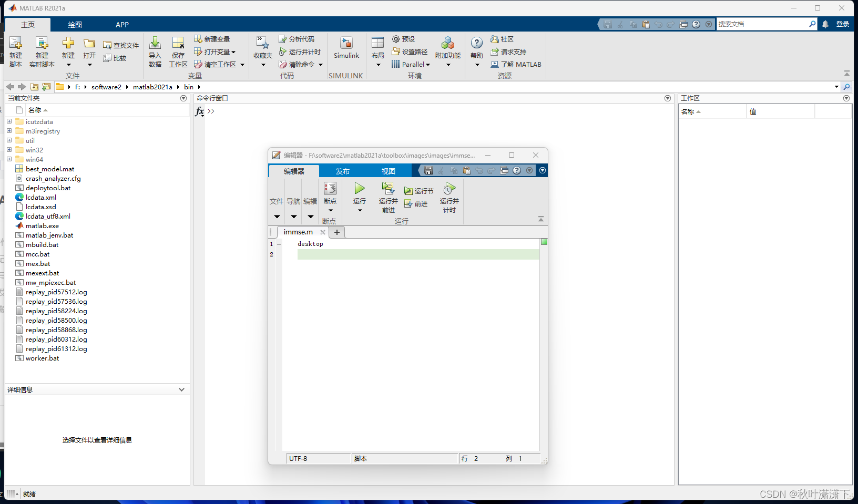Click New Variable (新建变量)
The height and width of the screenshot is (504, 858).
(x=212, y=39)
